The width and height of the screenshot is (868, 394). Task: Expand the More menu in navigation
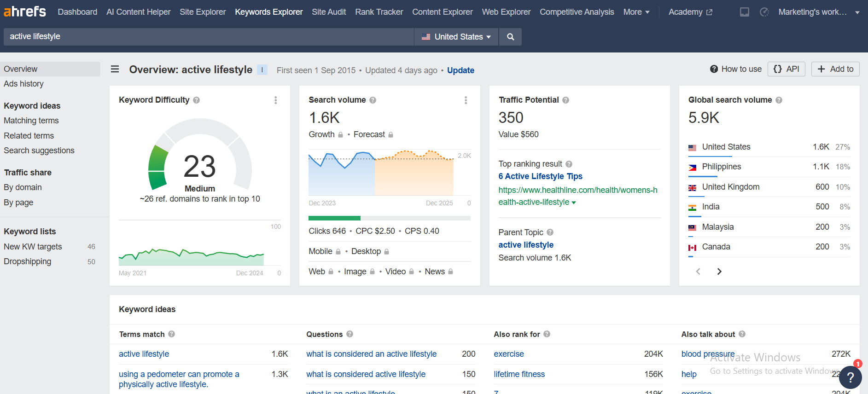[x=636, y=12]
